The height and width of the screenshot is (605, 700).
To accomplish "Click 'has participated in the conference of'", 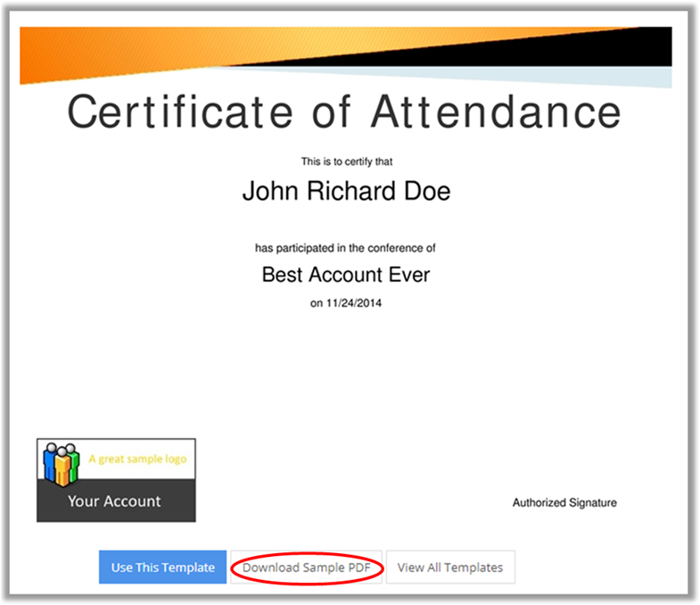I will click(345, 248).
